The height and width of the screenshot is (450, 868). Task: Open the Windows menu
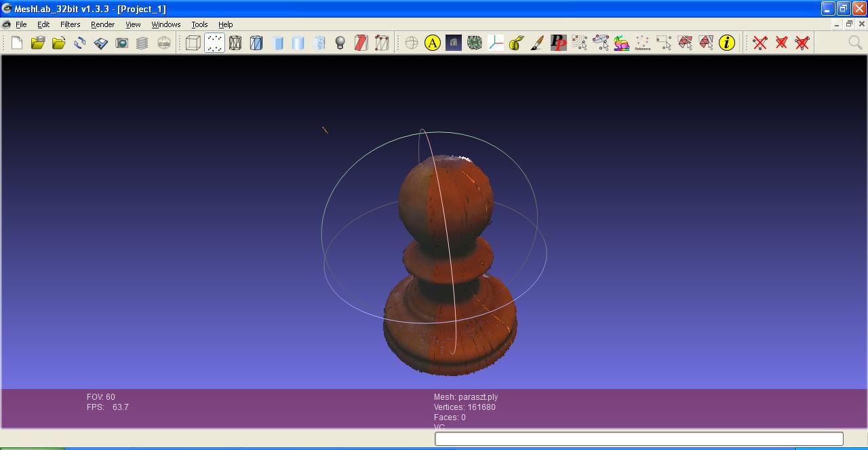pos(166,24)
